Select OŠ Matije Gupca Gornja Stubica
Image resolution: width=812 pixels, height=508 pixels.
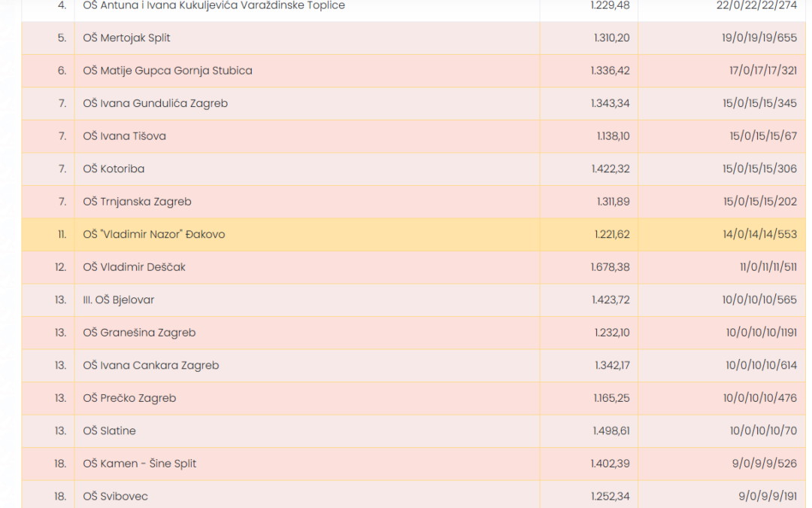(x=167, y=71)
